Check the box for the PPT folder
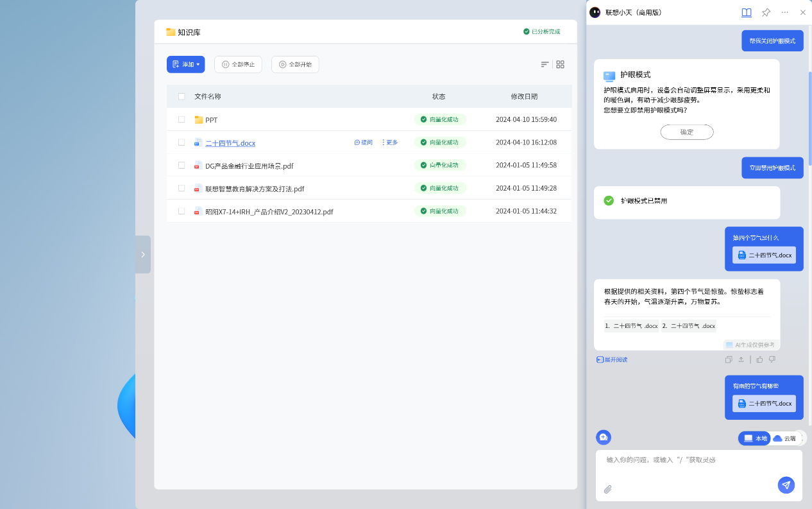812x509 pixels. tap(182, 119)
